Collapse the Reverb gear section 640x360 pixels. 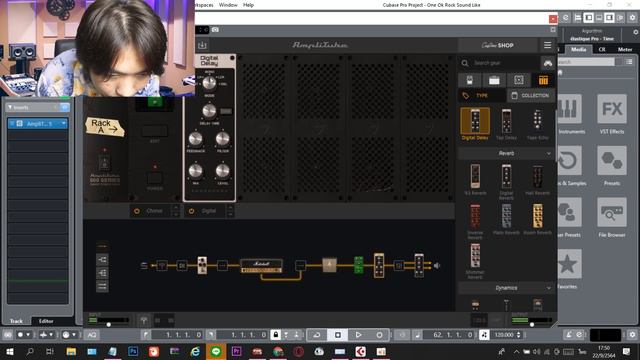(549, 153)
